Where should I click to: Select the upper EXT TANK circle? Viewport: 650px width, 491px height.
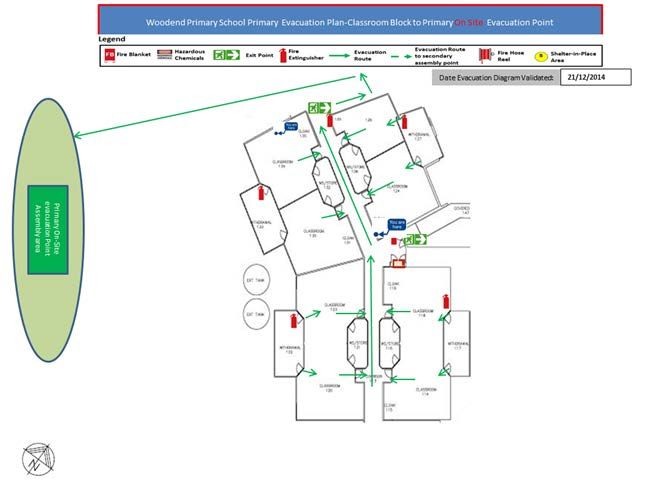pyautogui.click(x=256, y=280)
